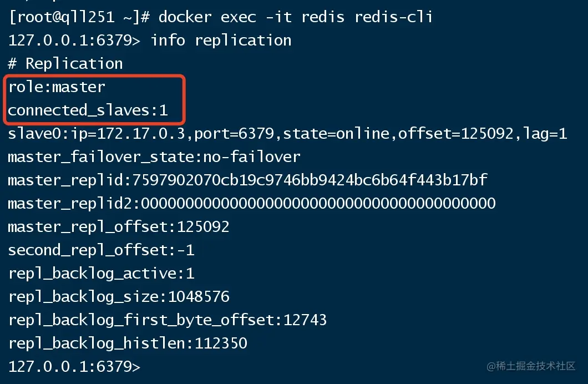Click the 'repl_backlog_first_byte_offset:12743' line
The height and width of the screenshot is (384, 588).
[x=168, y=320]
